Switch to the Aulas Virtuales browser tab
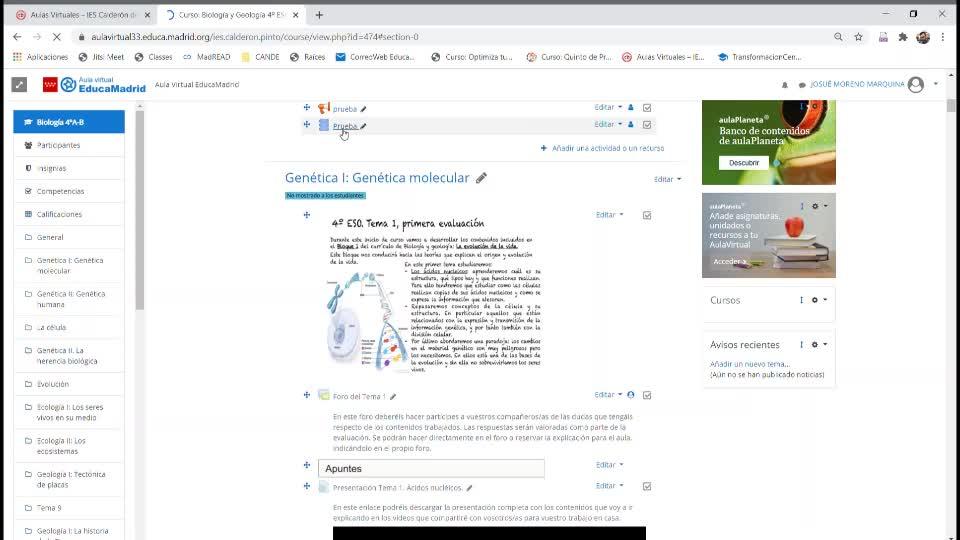Screen dimensions: 960x540 tap(81, 15)
